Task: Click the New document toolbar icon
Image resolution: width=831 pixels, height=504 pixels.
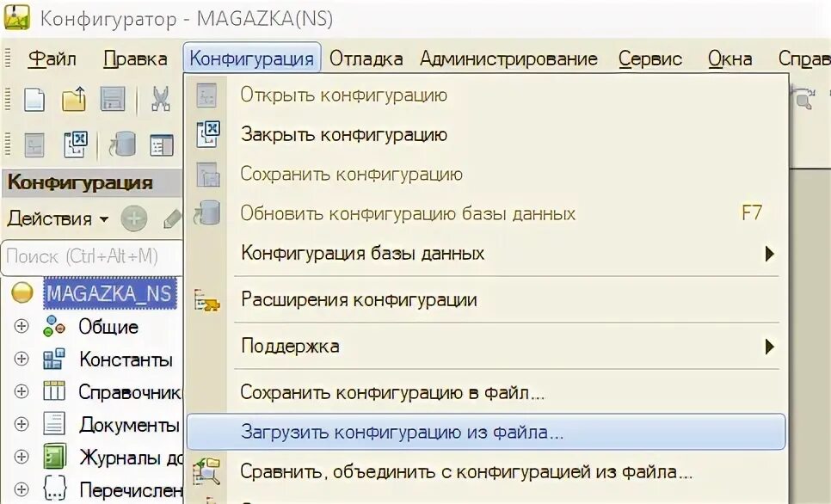Action: tap(34, 99)
